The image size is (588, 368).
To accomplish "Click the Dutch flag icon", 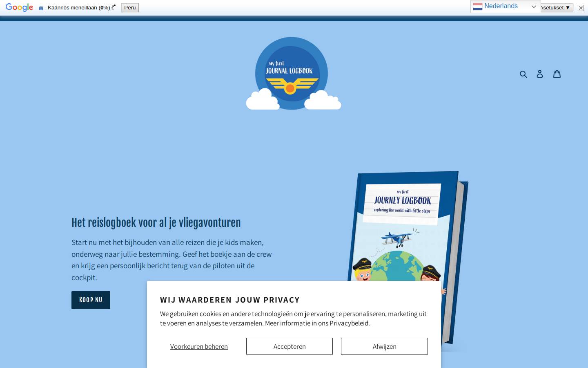I will click(x=478, y=7).
